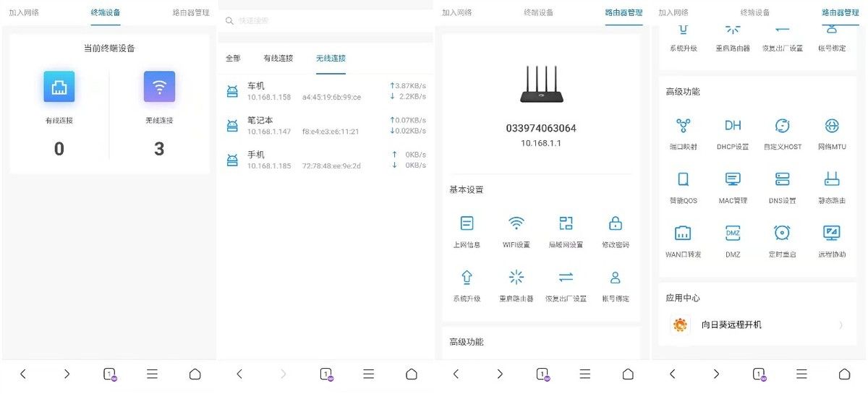
Task: Select the 网络MTU icon
Action: (x=832, y=126)
